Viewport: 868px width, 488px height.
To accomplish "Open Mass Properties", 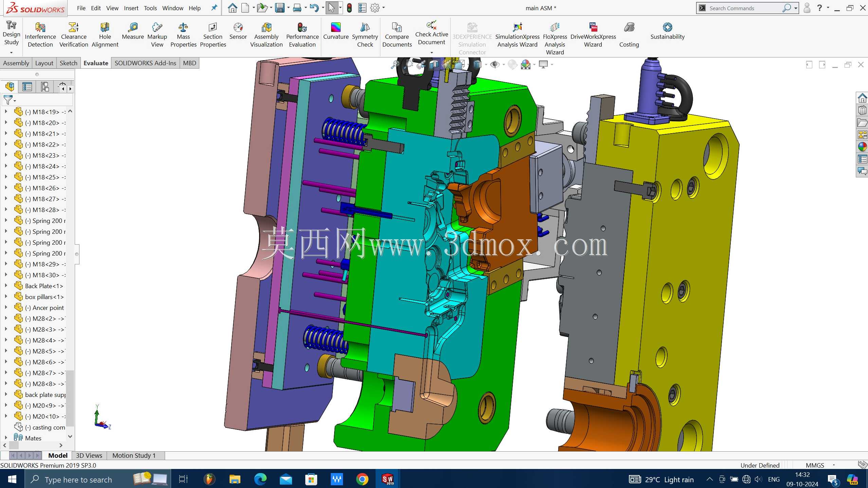I will (x=183, y=35).
